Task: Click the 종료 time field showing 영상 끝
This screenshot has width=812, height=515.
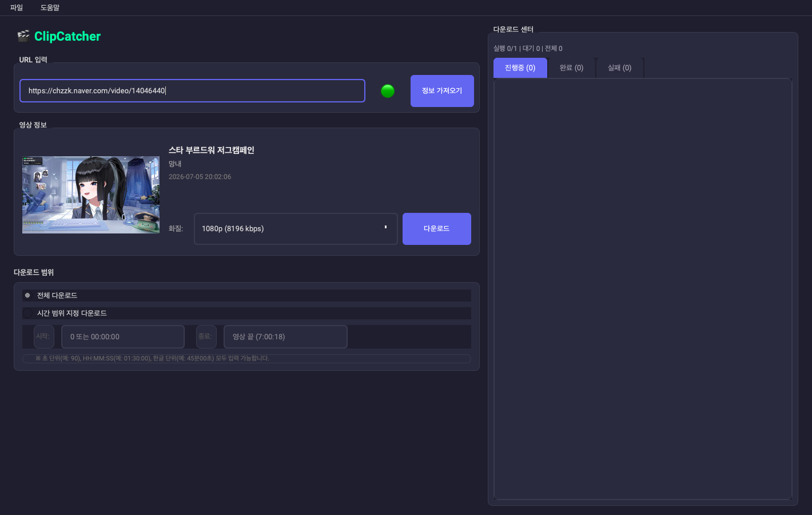Action: pos(285,336)
